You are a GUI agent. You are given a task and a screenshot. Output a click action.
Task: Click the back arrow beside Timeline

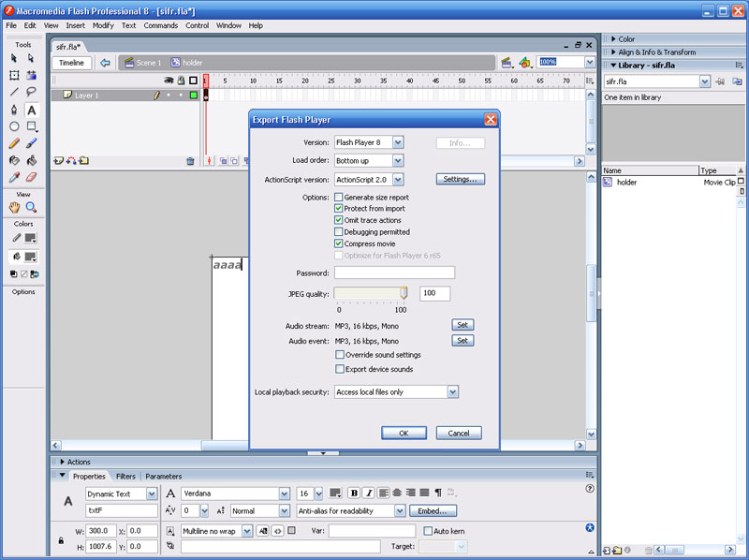(105, 63)
